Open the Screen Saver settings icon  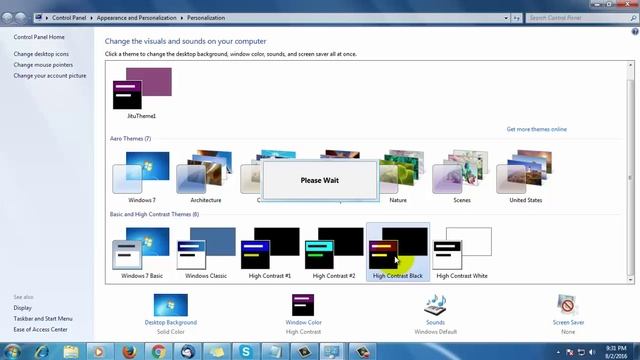[568, 305]
